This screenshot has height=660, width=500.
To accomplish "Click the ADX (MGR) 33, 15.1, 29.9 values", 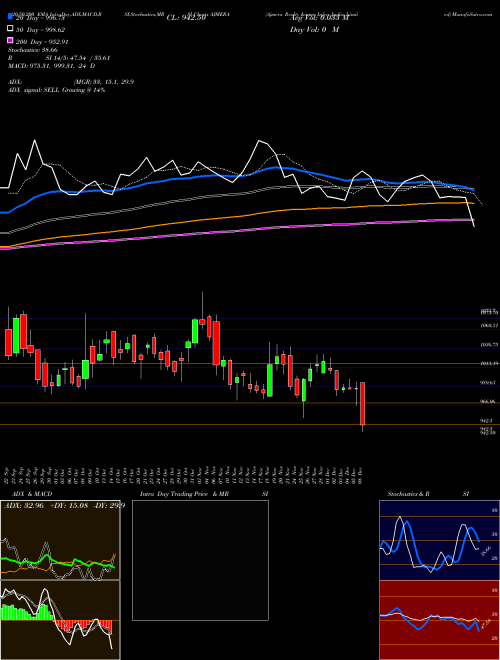I will click(x=104, y=82).
